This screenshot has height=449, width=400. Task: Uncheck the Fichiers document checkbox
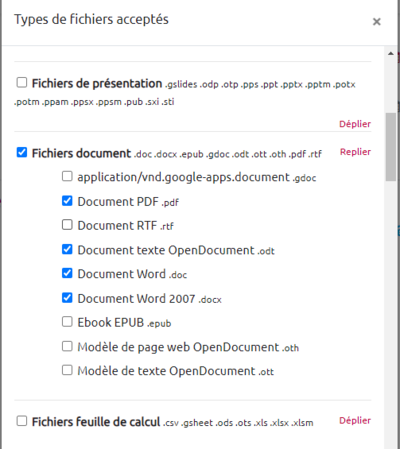coord(22,152)
